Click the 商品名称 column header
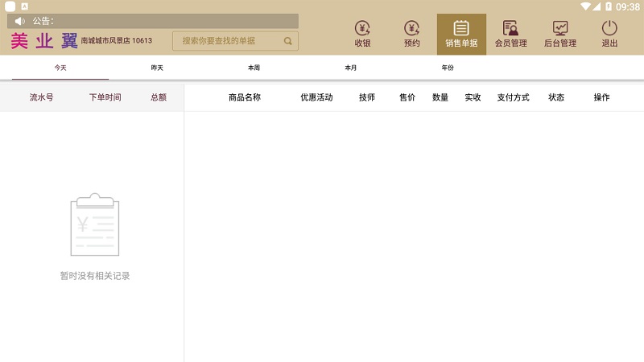Image resolution: width=644 pixels, height=362 pixels. pos(245,97)
